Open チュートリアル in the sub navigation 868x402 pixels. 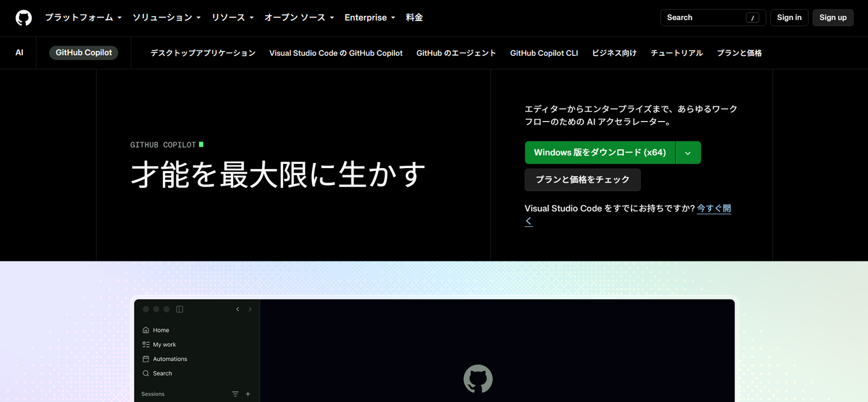pos(676,53)
